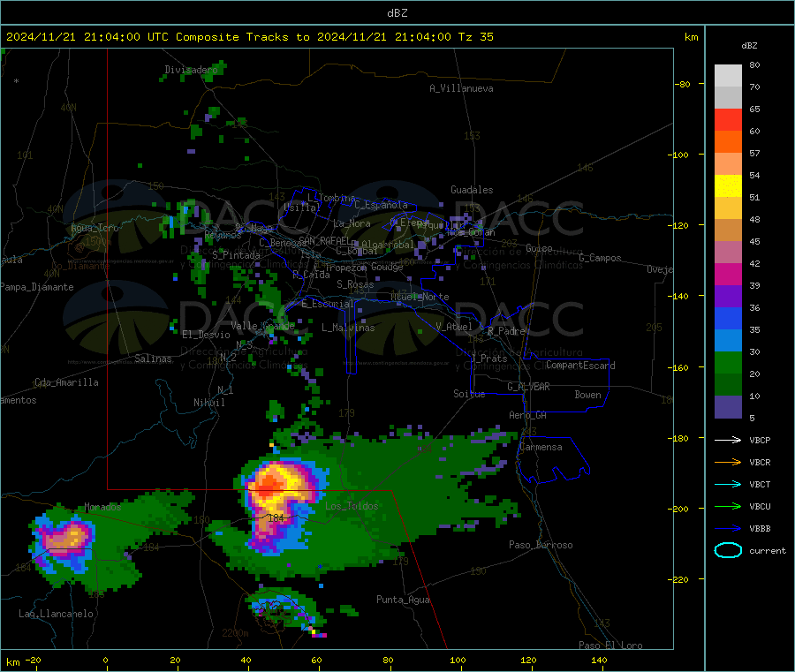This screenshot has width=795, height=672.
Task: Click the Carmensa location label
Action: (541, 447)
